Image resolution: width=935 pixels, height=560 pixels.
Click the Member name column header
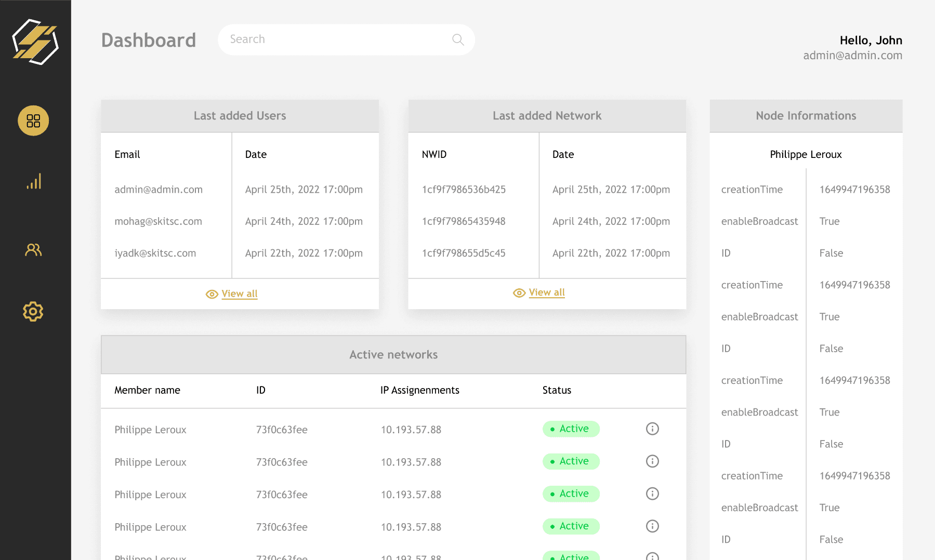[147, 390]
